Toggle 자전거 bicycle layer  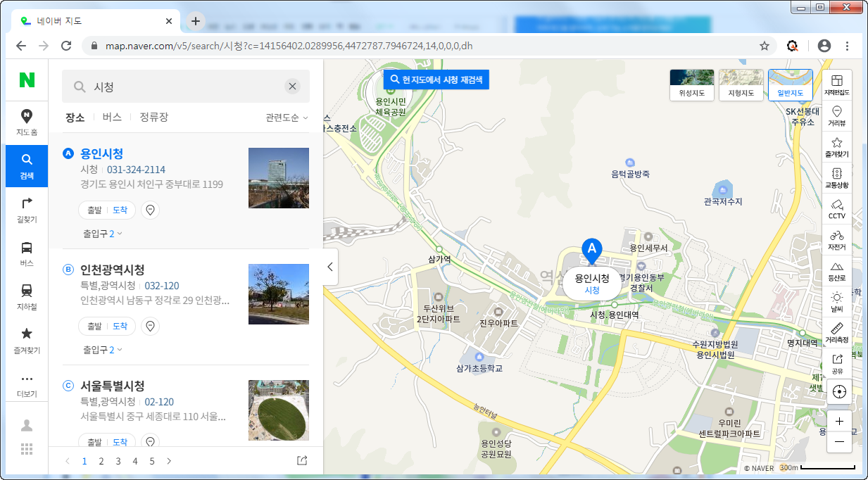tap(837, 240)
